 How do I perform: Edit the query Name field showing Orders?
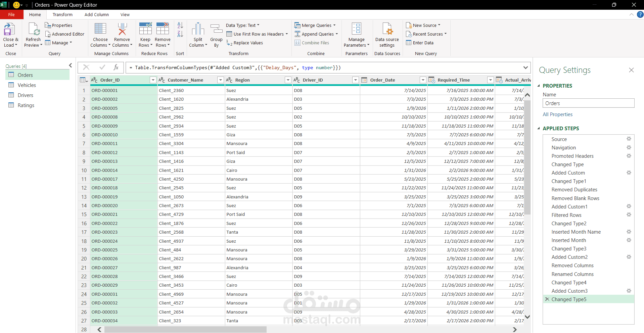(x=588, y=103)
